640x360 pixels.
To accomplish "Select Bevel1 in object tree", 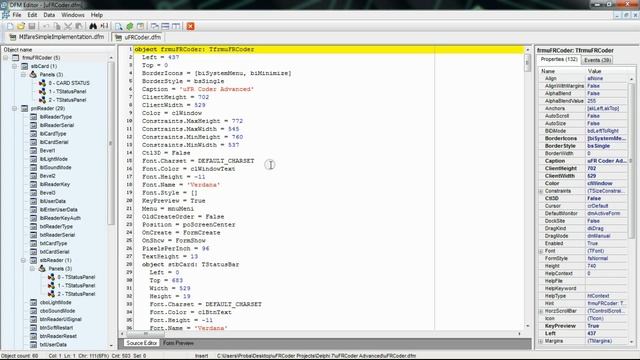I will [x=47, y=151].
